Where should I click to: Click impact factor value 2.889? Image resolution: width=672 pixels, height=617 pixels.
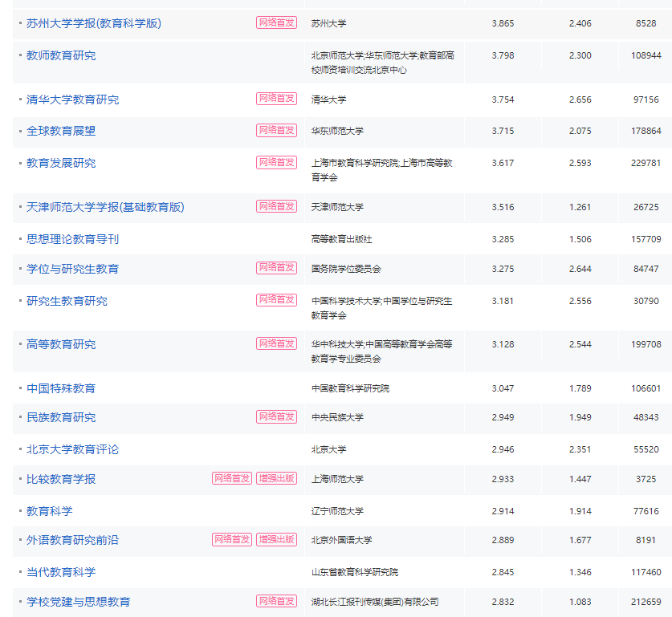click(503, 540)
